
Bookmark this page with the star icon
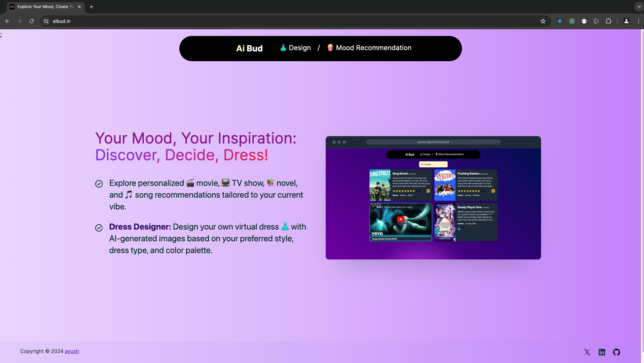(543, 21)
